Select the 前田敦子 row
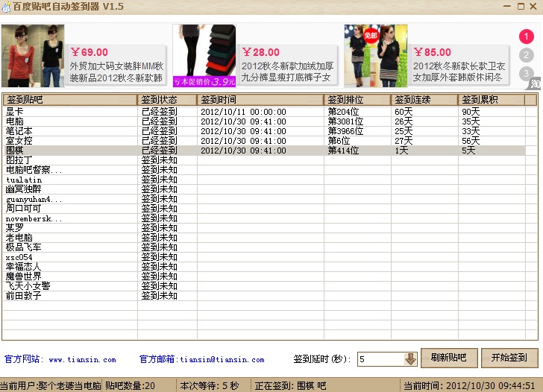Viewport: 543px width, 392px height. [x=264, y=296]
